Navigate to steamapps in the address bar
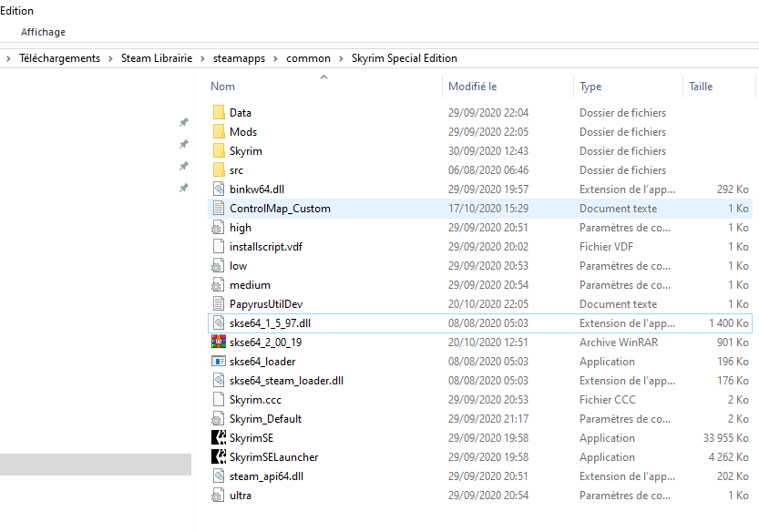 pyautogui.click(x=239, y=58)
